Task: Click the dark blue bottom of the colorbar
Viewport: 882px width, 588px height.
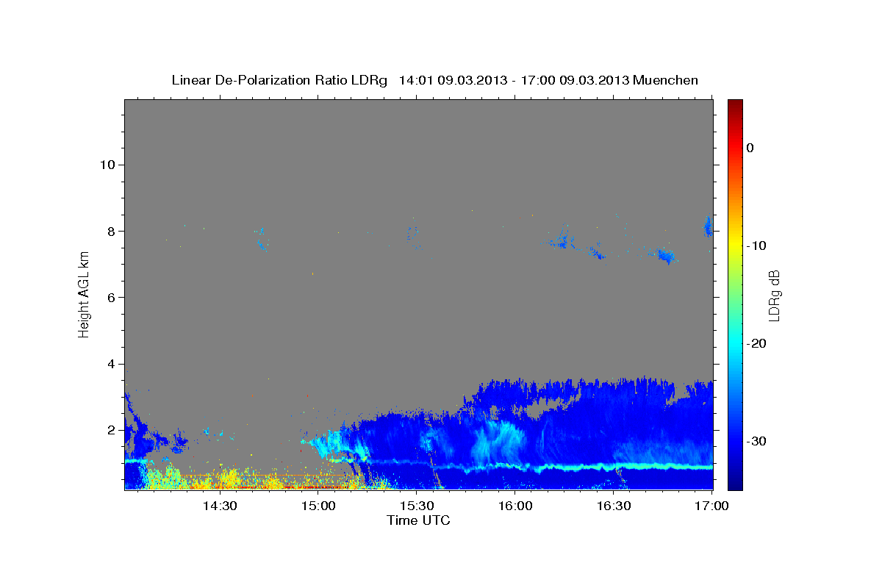Action: click(734, 481)
